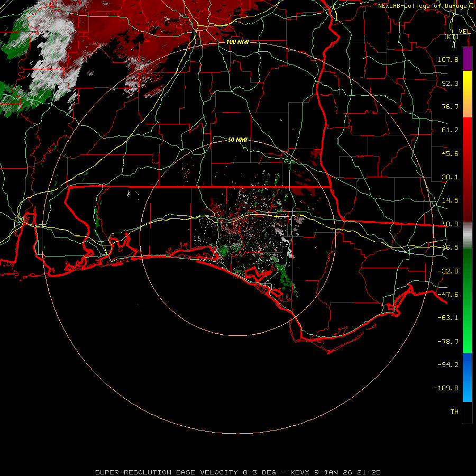Pick the yellow segment of the velocity scale
This screenshot has width=476, height=476.
click(x=467, y=94)
